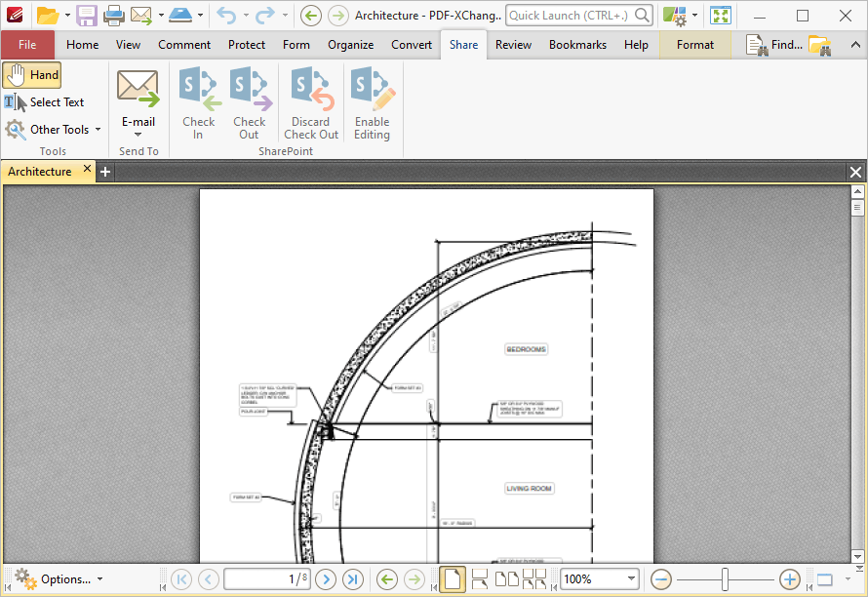Expand the E-mail send options arrow
Screen dimensions: 868x597
click(x=138, y=135)
